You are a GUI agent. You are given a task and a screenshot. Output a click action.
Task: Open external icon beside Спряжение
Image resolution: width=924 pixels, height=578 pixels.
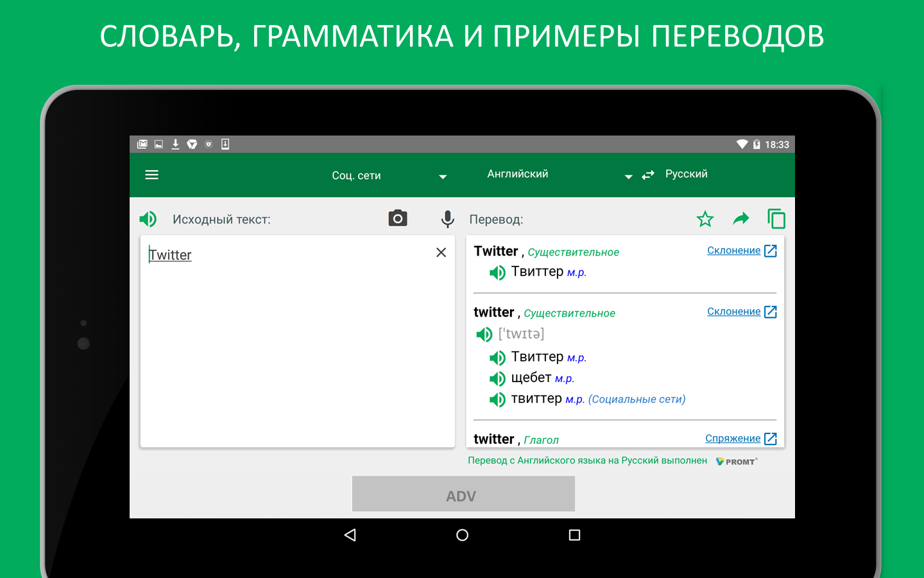tap(771, 438)
